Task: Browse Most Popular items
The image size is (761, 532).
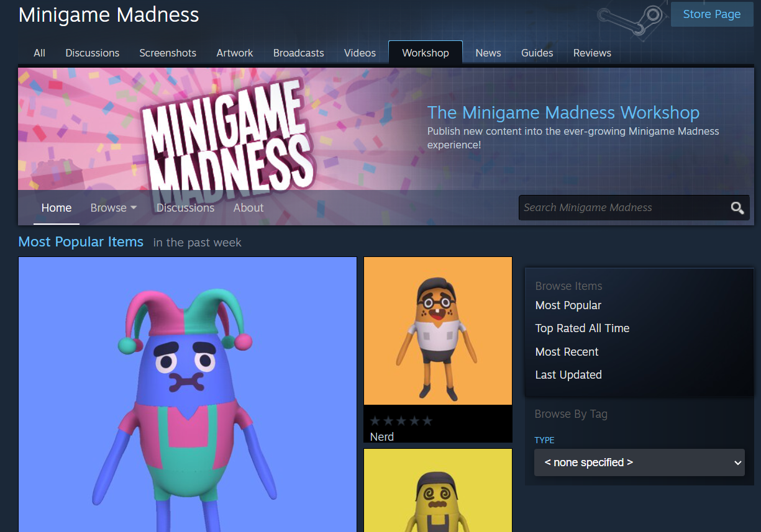Action: click(568, 305)
